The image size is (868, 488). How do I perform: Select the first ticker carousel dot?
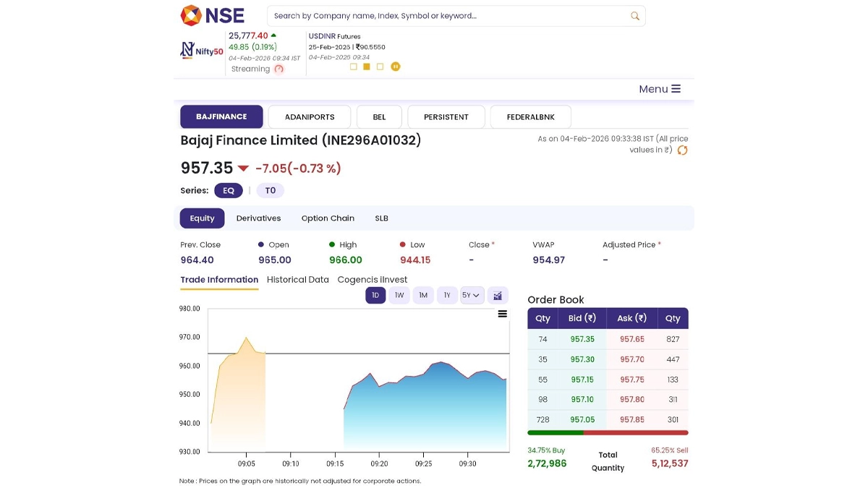[x=354, y=67]
